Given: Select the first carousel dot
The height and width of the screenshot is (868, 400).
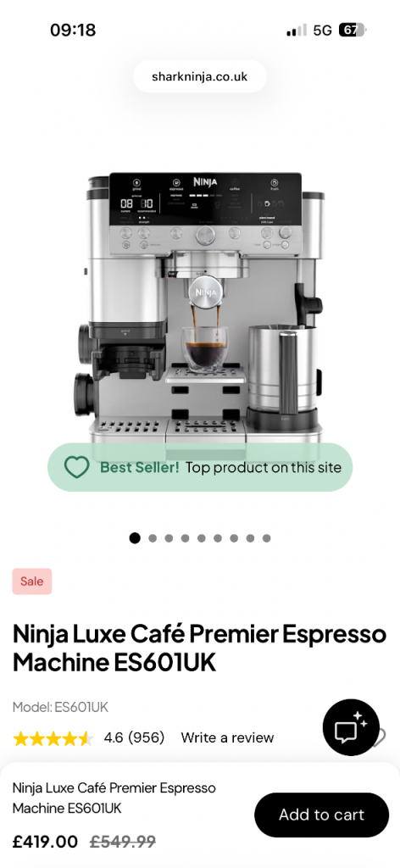Looking at the screenshot, I should pos(135,538).
